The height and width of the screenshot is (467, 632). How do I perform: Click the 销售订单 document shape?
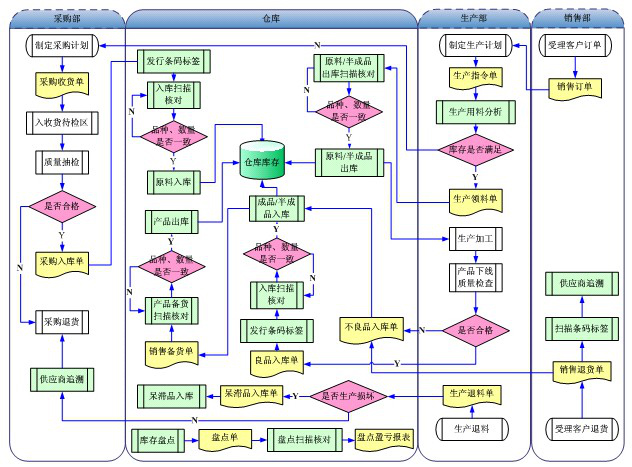click(575, 87)
